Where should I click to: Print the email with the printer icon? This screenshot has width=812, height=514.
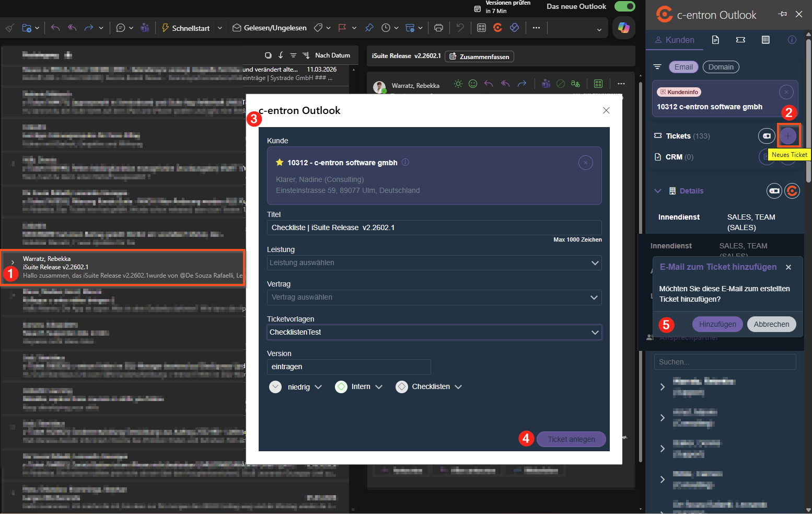438,28
